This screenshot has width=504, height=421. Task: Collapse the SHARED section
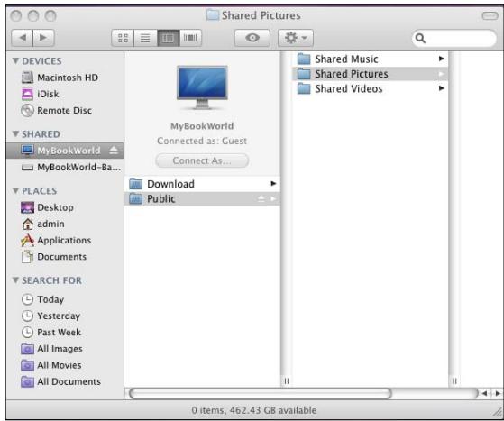(x=15, y=133)
